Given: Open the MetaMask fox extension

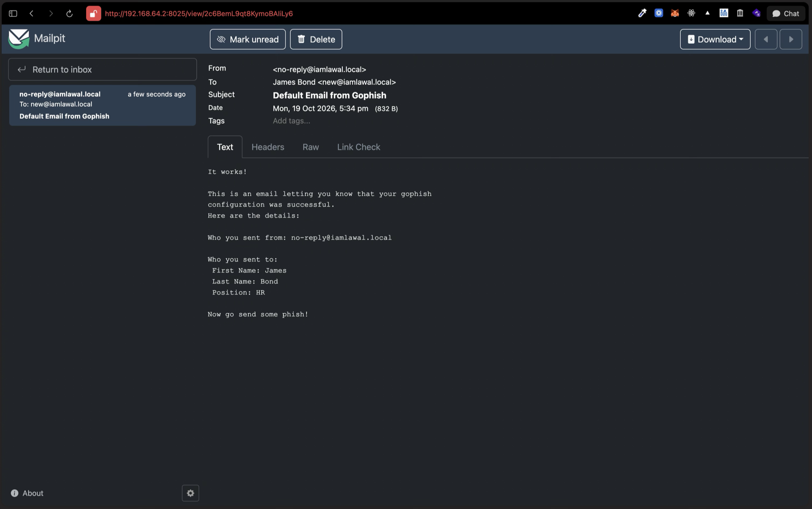Looking at the screenshot, I should [675, 13].
